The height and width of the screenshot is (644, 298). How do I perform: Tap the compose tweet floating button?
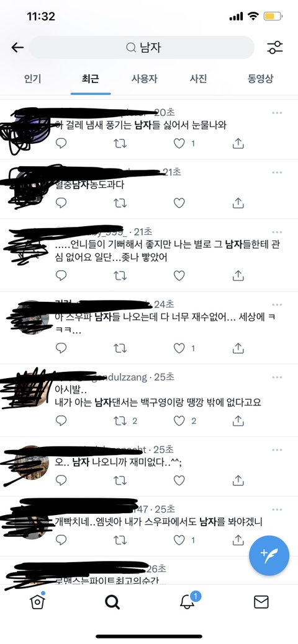(x=269, y=555)
